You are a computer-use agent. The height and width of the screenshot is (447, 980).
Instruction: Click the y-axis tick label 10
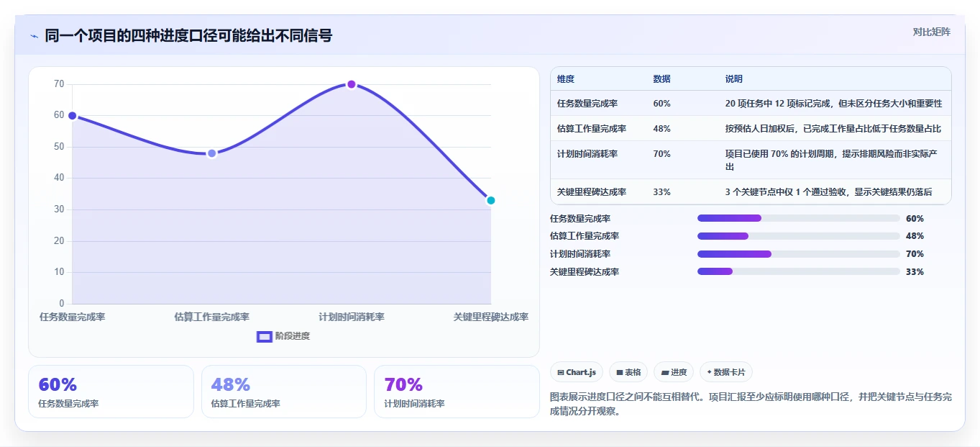pyautogui.click(x=59, y=272)
